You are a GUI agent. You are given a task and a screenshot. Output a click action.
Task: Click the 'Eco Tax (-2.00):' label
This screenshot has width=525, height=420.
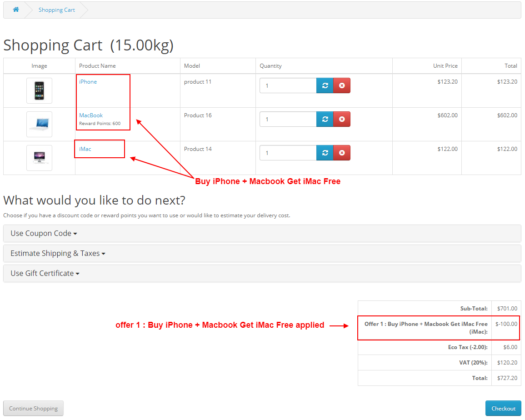tap(468, 347)
